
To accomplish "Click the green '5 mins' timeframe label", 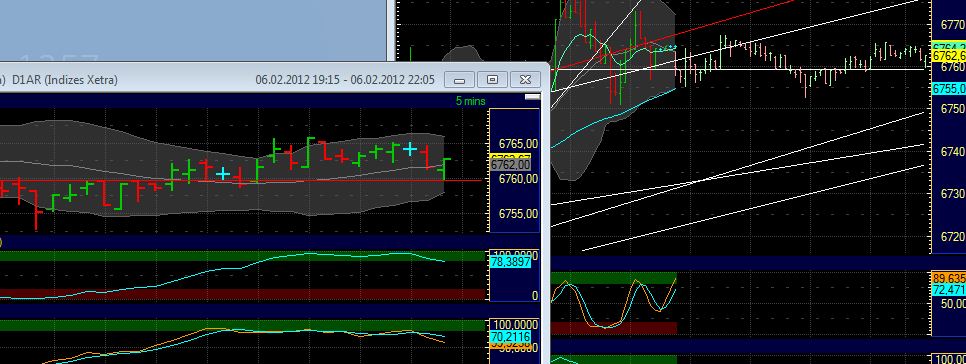I will (x=471, y=100).
